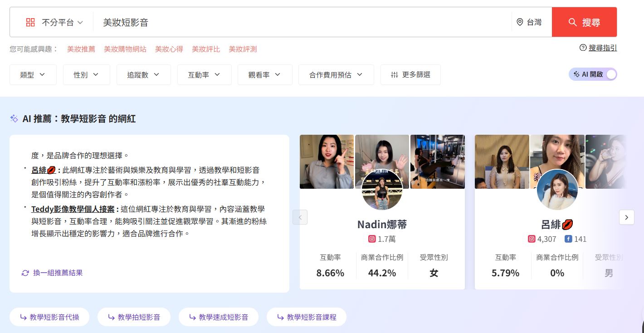Click the question mark icon by 搜尋指引
Screen dimensions: 644x333
click(x=583, y=48)
